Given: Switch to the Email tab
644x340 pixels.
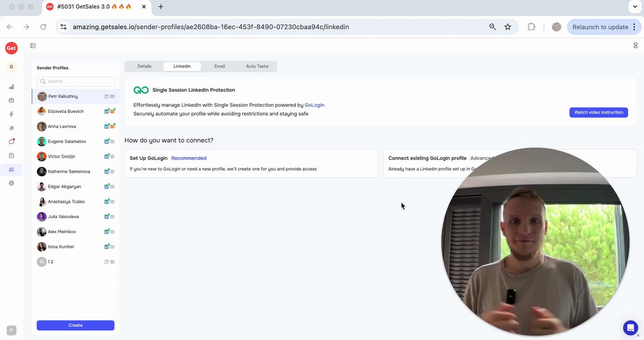Looking at the screenshot, I should pos(219,67).
